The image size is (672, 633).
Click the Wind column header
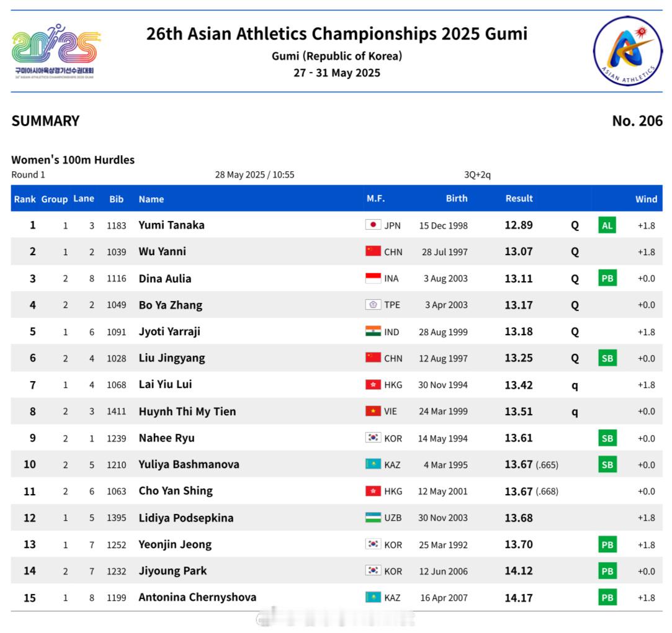pyautogui.click(x=646, y=199)
